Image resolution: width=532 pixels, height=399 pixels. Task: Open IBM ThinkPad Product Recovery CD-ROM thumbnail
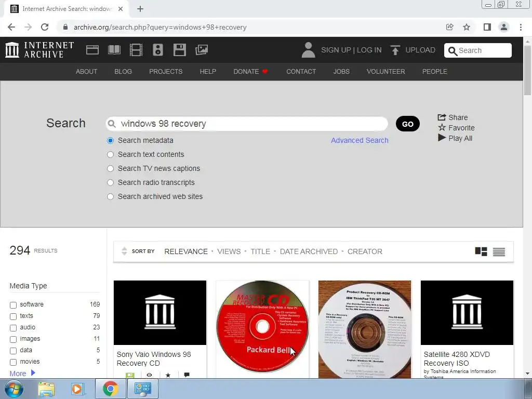coord(365,329)
